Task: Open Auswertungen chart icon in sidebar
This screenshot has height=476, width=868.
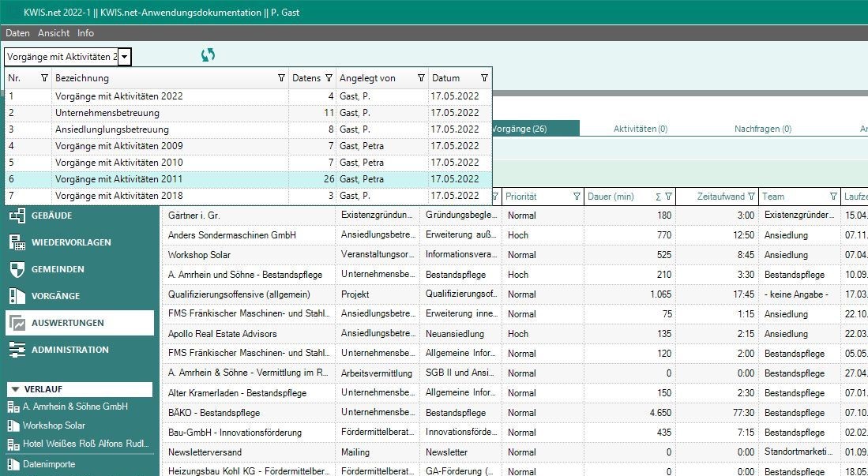Action: (17, 323)
